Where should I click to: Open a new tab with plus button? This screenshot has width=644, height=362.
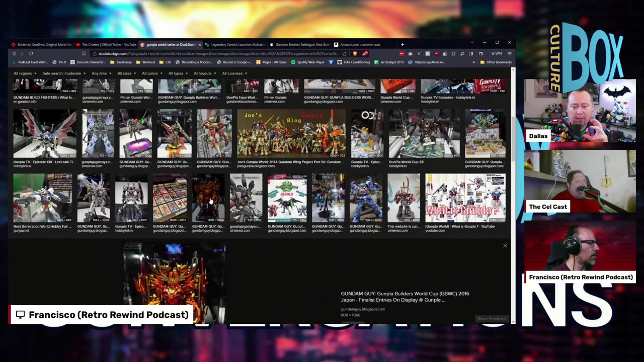pyautogui.click(x=402, y=44)
